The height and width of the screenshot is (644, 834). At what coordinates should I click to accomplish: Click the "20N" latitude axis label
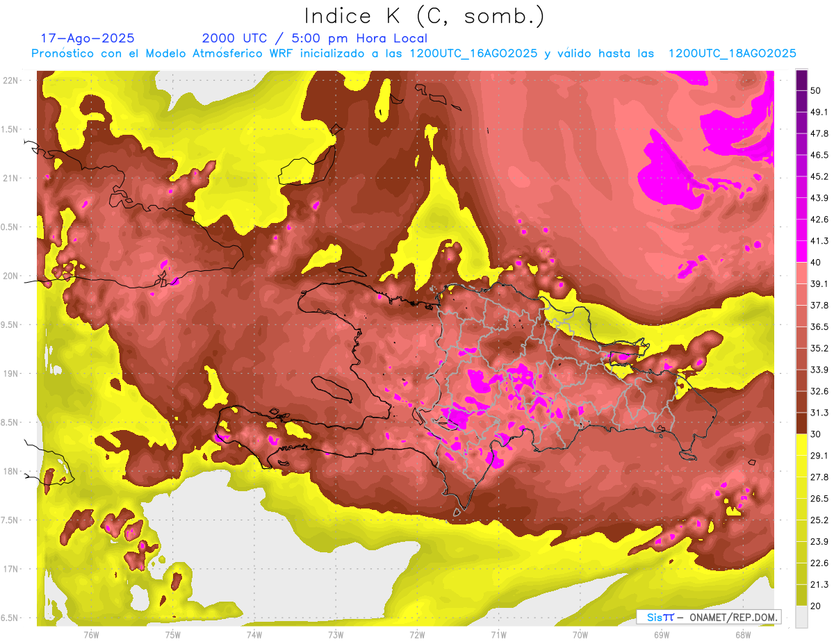pyautogui.click(x=12, y=276)
